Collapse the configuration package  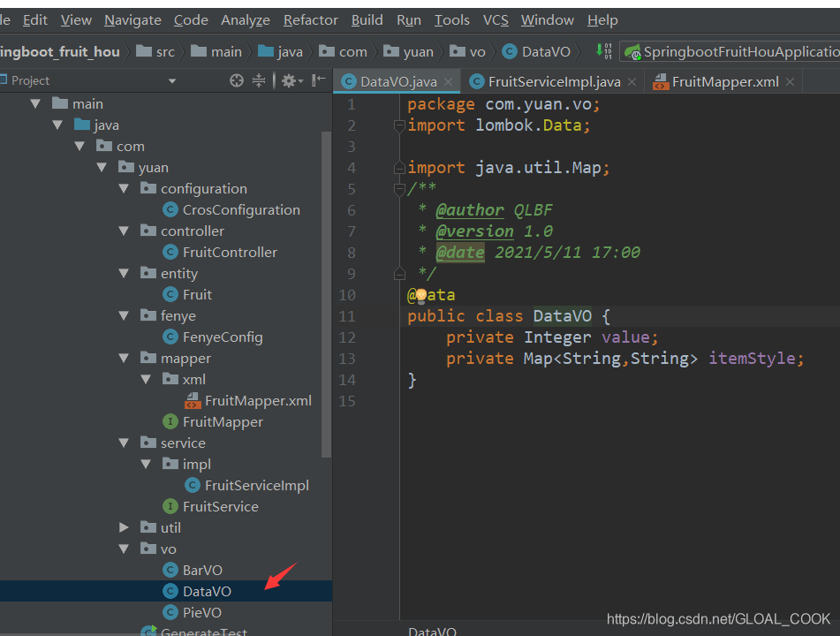coord(124,189)
